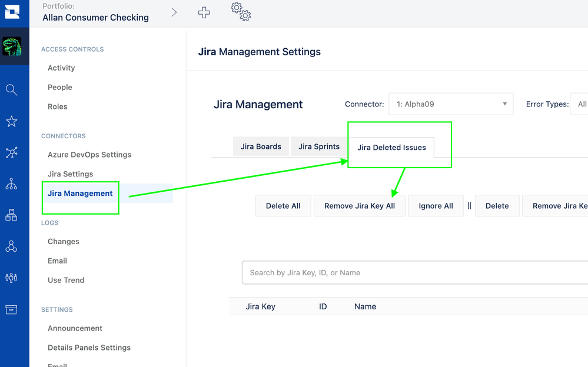
Task: Select the Jira Deleted Issues tab
Action: click(x=391, y=147)
